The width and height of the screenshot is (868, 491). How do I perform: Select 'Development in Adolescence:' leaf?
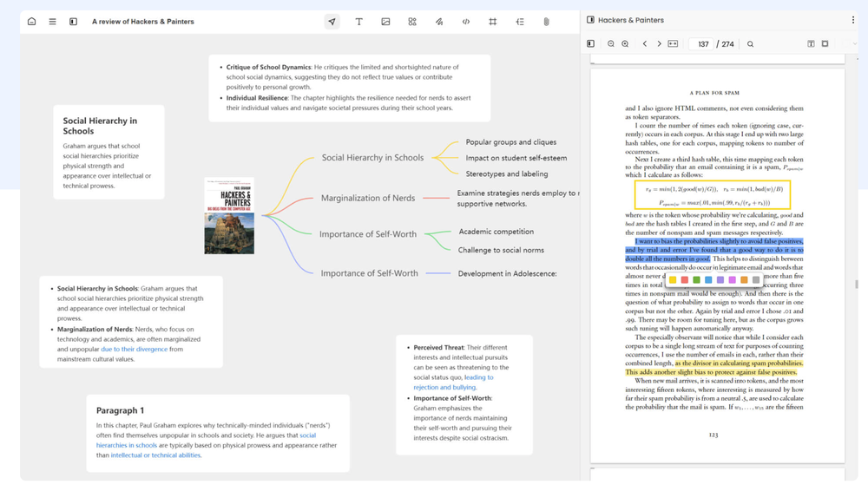click(507, 273)
